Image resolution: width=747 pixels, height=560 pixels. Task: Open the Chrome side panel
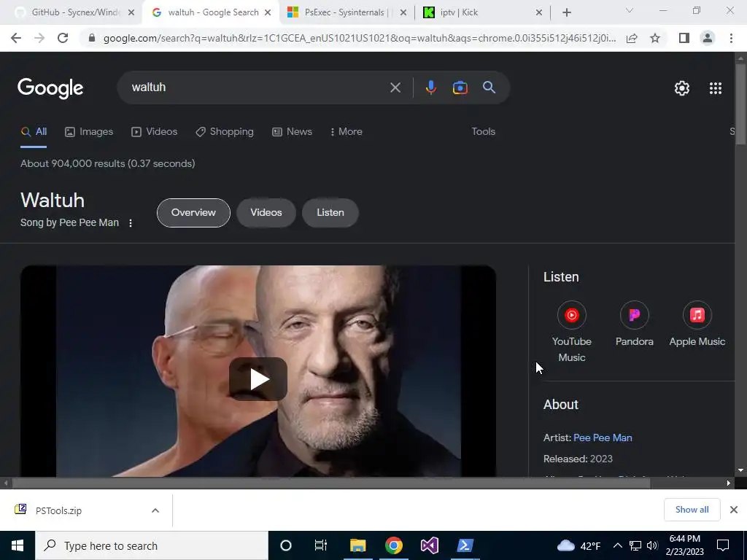tap(684, 38)
